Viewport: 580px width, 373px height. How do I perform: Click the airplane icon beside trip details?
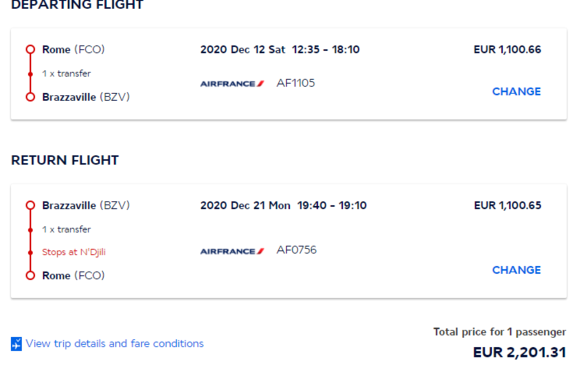16,344
